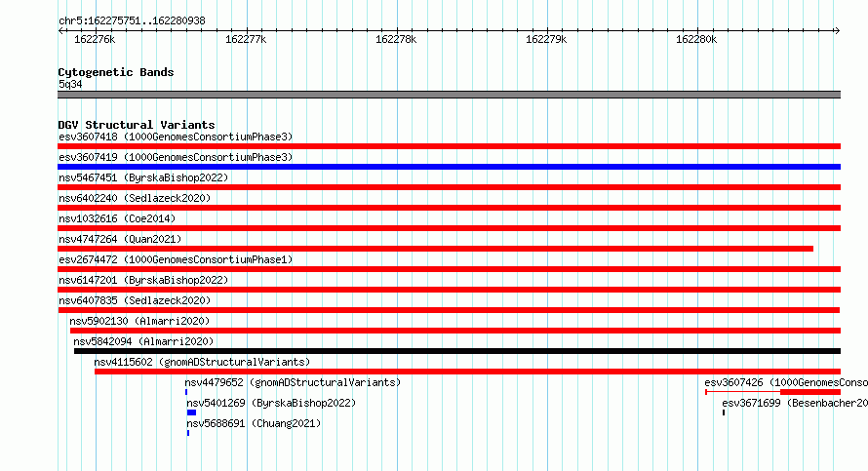The width and height of the screenshot is (868, 471).
Task: Open variant label esv2674472 (1000GenomesConsortiumPhase1)
Action: point(176,259)
